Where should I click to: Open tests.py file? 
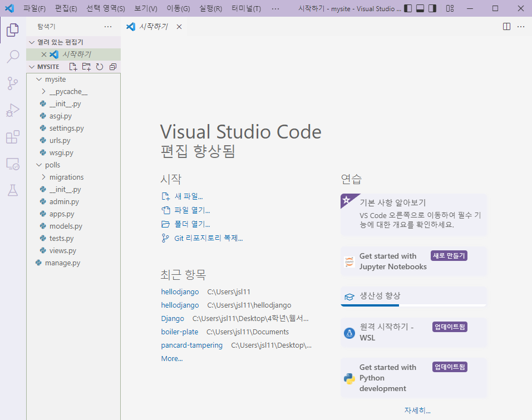[x=73, y=238]
